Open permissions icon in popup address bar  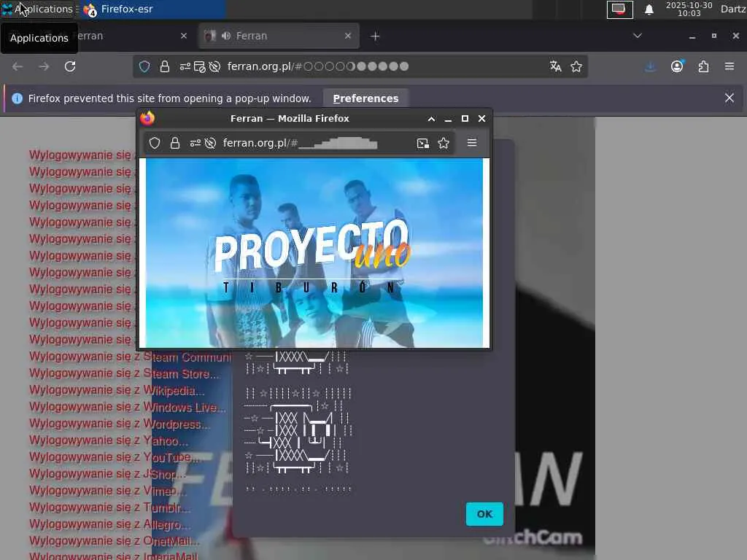pyautogui.click(x=195, y=143)
